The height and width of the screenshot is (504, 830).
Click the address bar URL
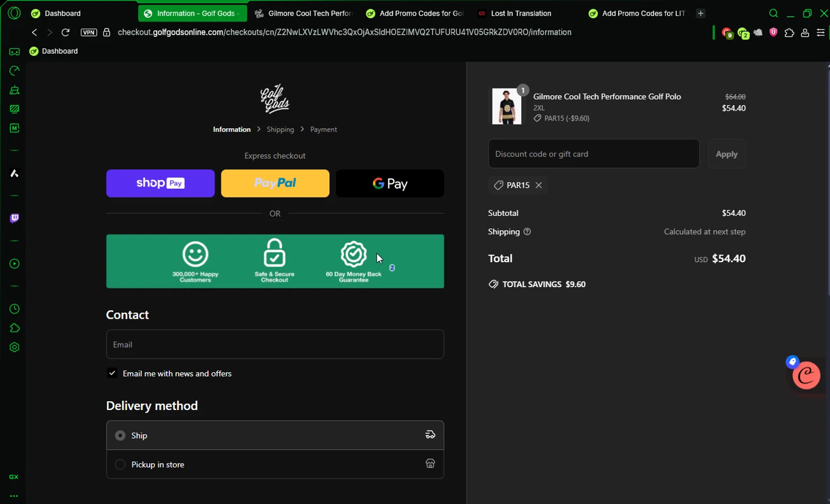[344, 32]
